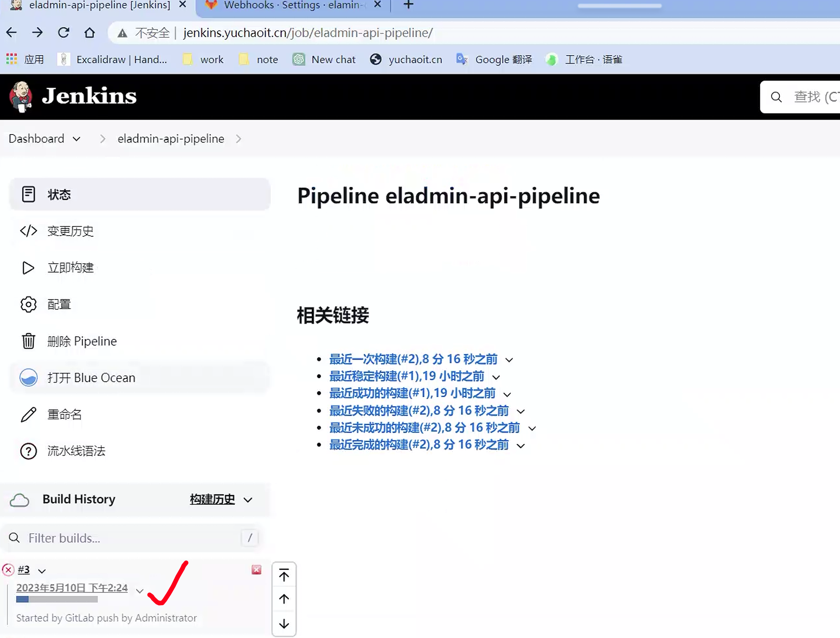This screenshot has width=840, height=638.
Task: Open the build #3 link
Action: pos(24,569)
